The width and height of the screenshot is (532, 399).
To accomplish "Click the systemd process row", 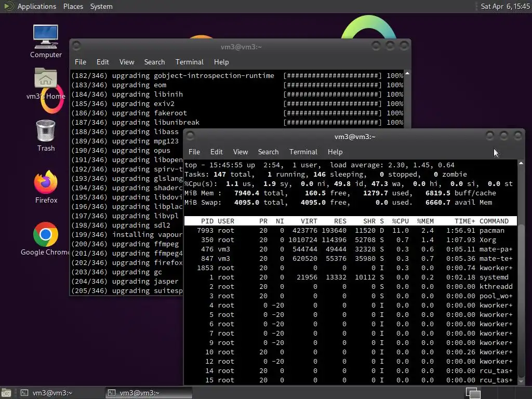I will pyautogui.click(x=351, y=277).
